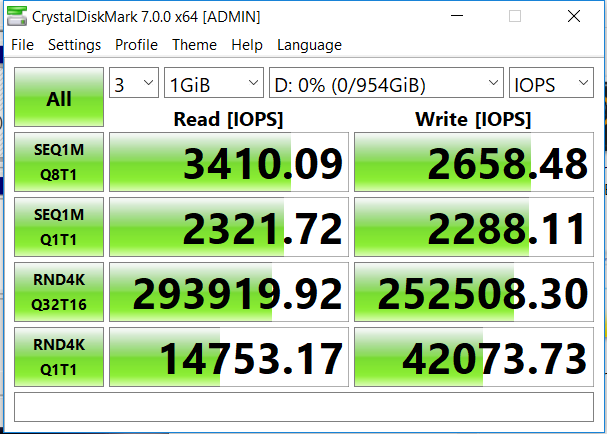607x434 pixels.
Task: Open the D: drive selection dropdown
Action: [x=386, y=83]
